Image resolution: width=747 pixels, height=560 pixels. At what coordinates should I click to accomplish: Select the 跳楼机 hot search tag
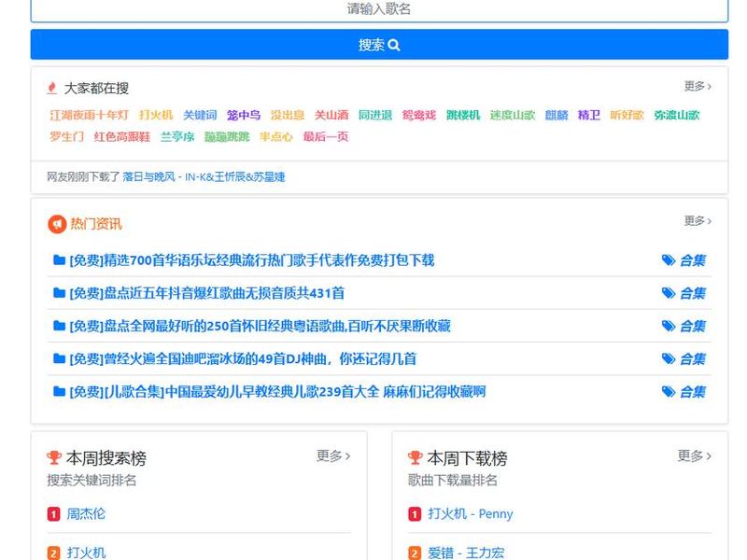(462, 115)
